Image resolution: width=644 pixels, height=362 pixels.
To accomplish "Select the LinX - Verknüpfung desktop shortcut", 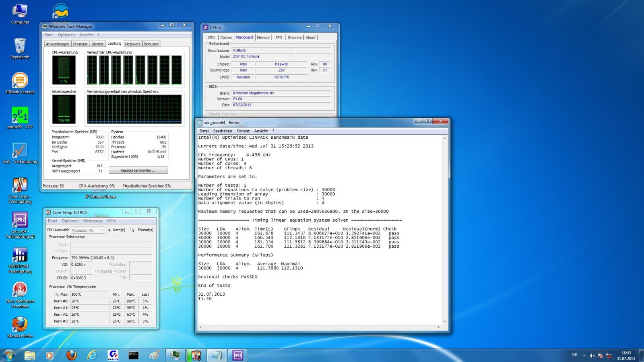I will point(20,153).
